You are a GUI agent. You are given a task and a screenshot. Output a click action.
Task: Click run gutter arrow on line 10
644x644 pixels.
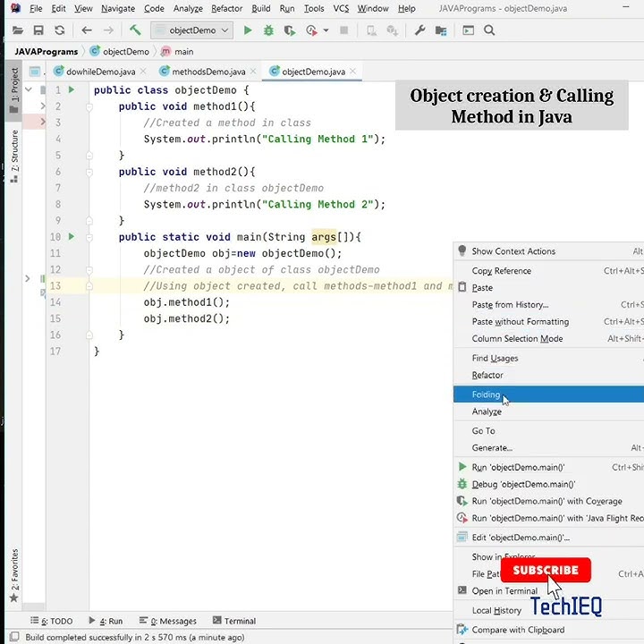[72, 236]
